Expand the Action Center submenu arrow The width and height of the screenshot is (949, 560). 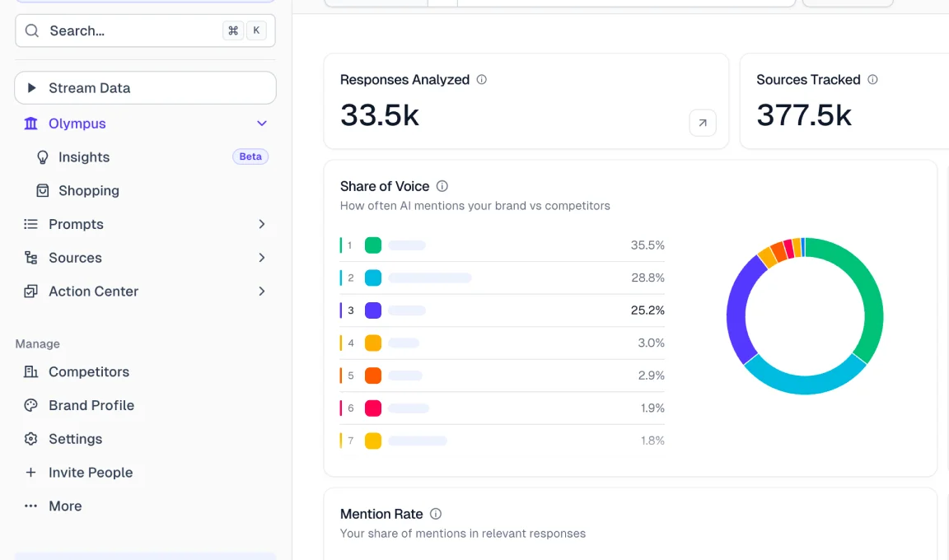pyautogui.click(x=262, y=292)
